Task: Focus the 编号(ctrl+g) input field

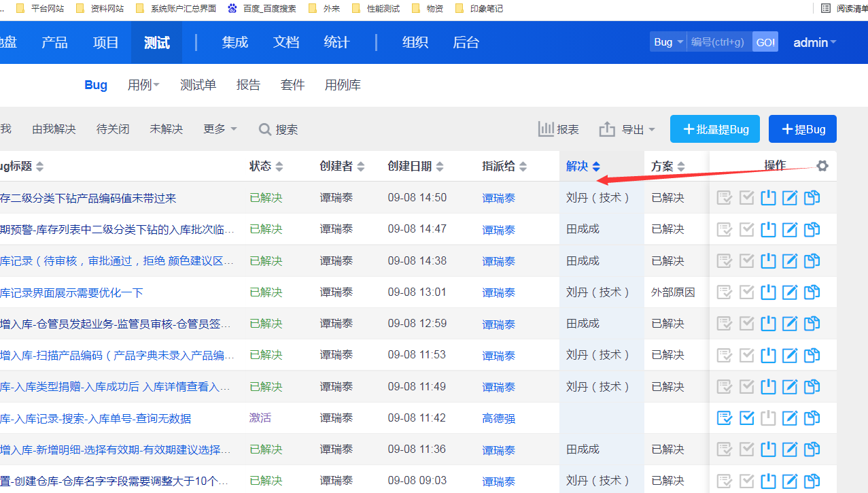Action: [718, 42]
